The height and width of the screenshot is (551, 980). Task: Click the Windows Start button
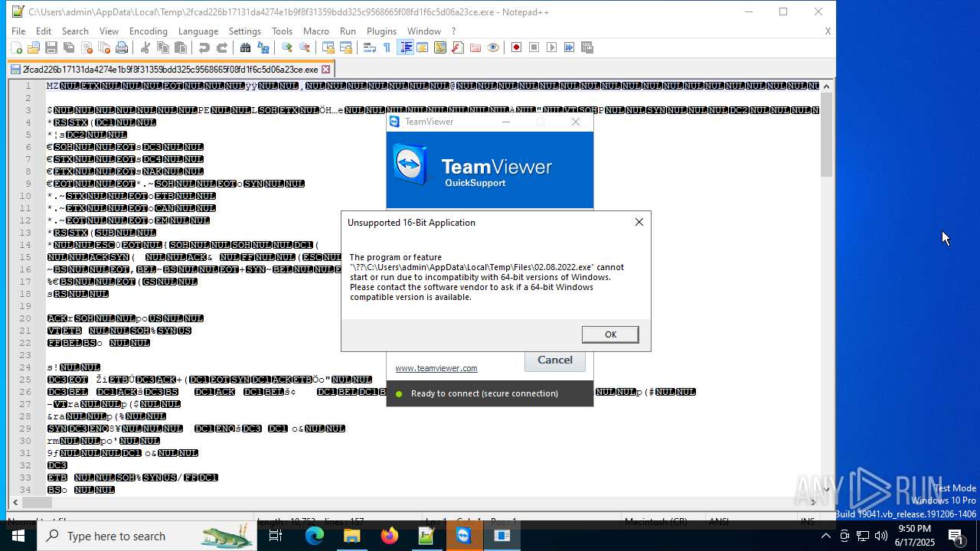18,536
